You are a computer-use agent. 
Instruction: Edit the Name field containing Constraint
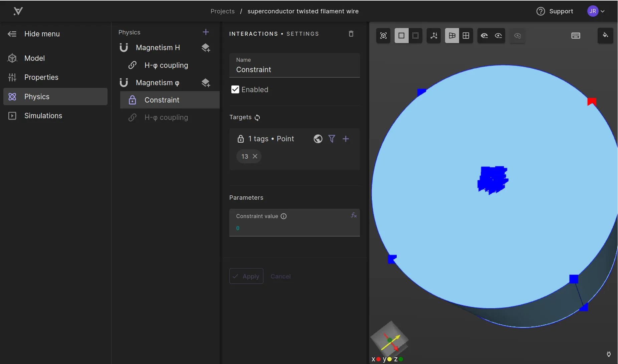(294, 65)
